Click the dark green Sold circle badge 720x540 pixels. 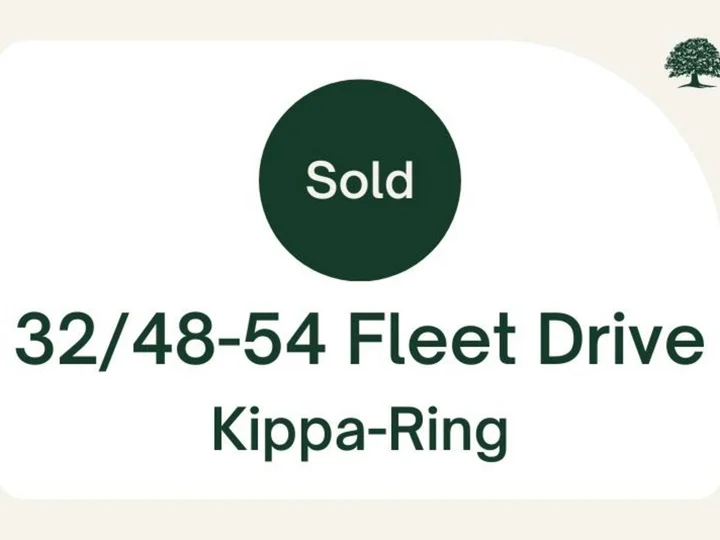click(360, 180)
